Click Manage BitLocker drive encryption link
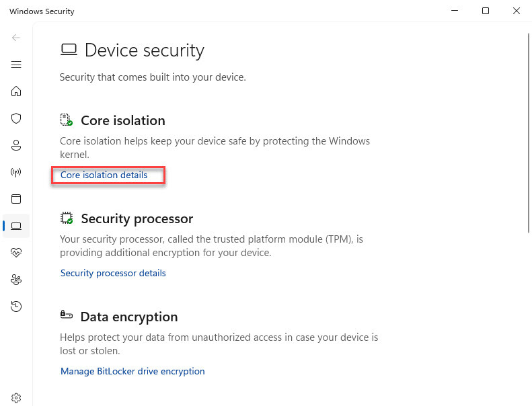 [132, 372]
